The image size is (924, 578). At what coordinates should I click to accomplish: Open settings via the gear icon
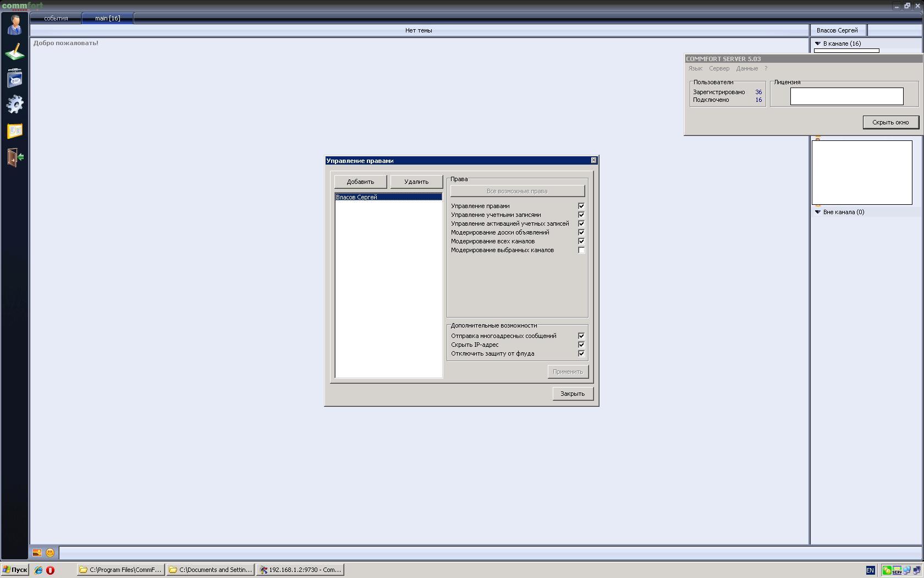point(15,105)
